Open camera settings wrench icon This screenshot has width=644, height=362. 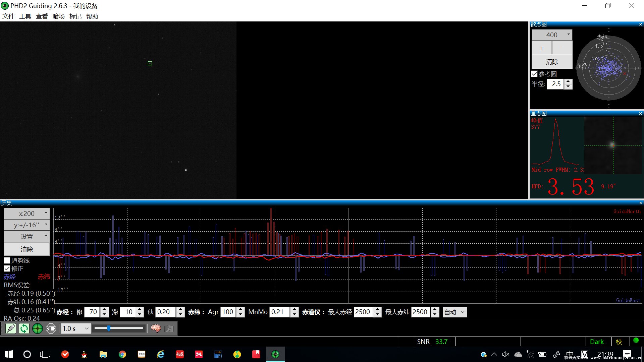point(169,328)
